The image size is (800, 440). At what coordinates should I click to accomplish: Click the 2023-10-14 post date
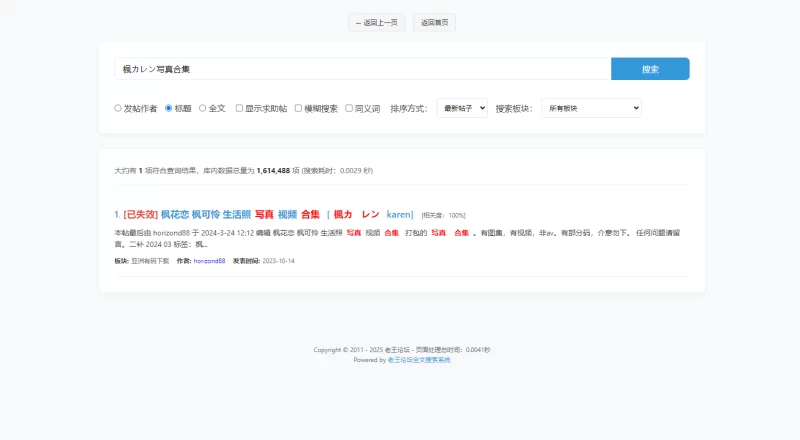[x=278, y=260]
